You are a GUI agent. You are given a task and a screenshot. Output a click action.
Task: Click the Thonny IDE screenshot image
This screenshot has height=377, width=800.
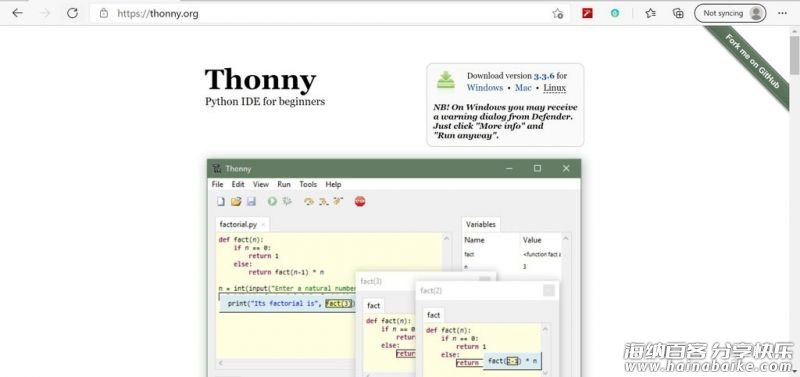point(393,268)
